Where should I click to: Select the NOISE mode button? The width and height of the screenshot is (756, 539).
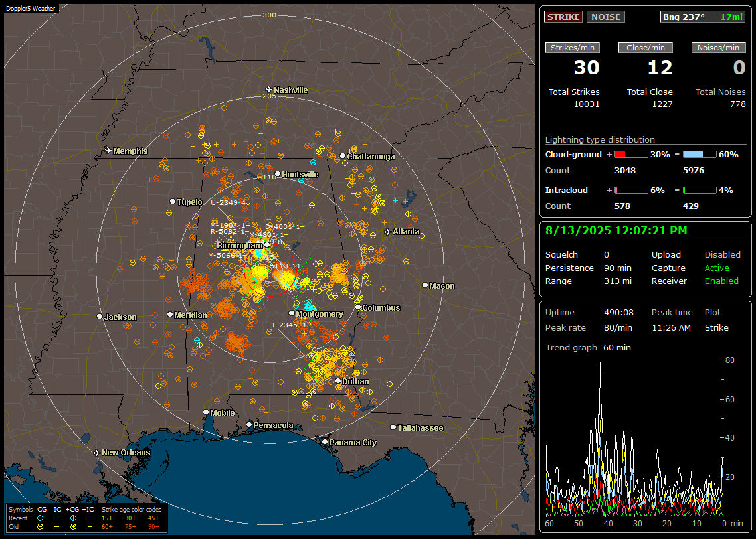(606, 17)
